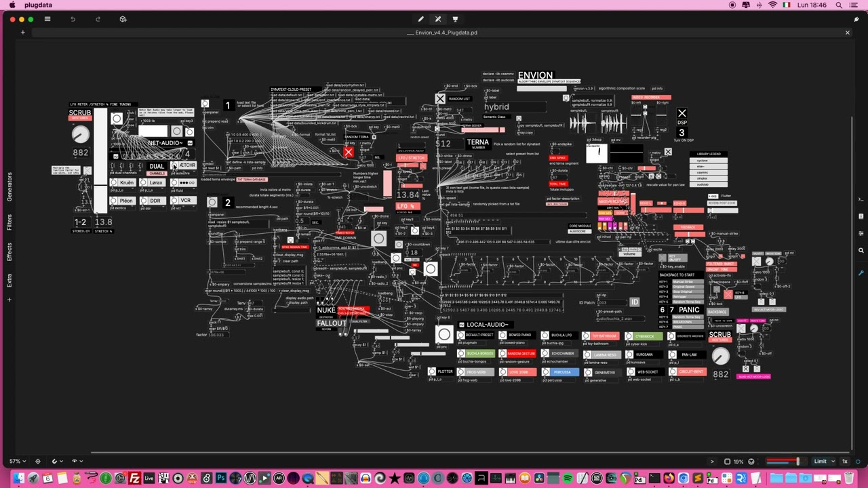Trigger the BOWED PIANO preset bang
The width and height of the screenshot is (868, 488).
pyautogui.click(x=502, y=335)
